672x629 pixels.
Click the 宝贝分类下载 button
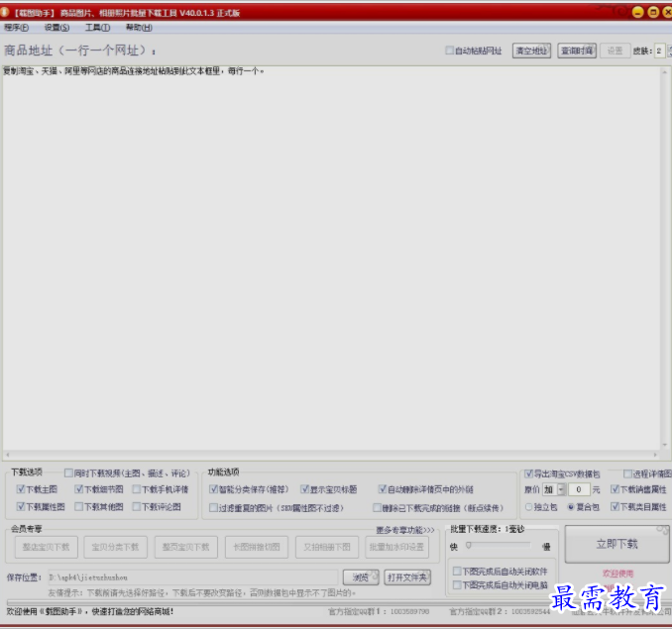tap(115, 547)
